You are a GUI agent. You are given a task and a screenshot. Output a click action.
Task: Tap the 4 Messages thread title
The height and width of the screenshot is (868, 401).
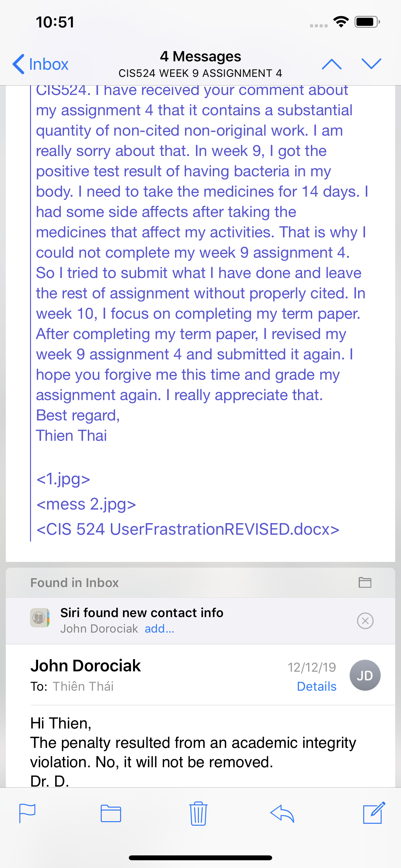[x=200, y=56]
